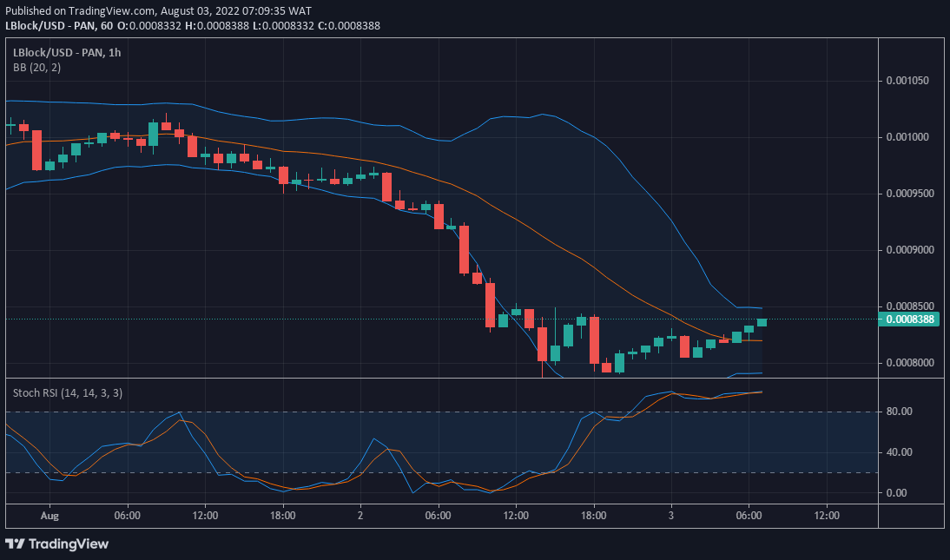The height and width of the screenshot is (560, 950).
Task: Select the Stoch RSI (14, 14, 3, 3) label
Action: (68, 392)
